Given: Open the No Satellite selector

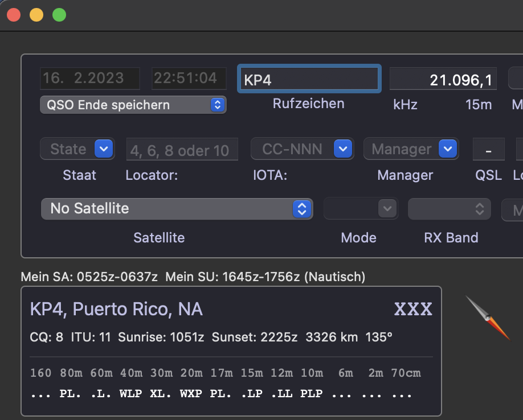Looking at the screenshot, I should [x=177, y=209].
